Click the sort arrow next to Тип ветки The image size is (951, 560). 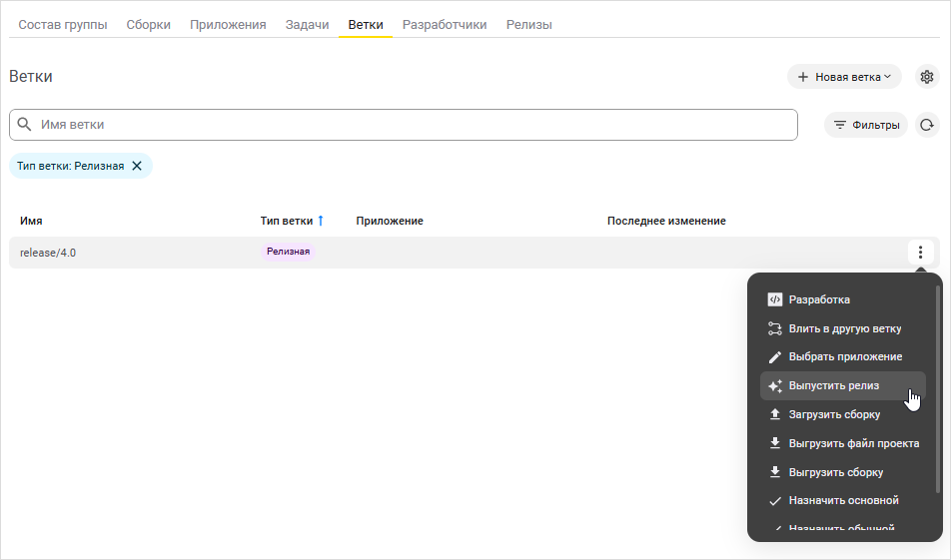(x=321, y=221)
